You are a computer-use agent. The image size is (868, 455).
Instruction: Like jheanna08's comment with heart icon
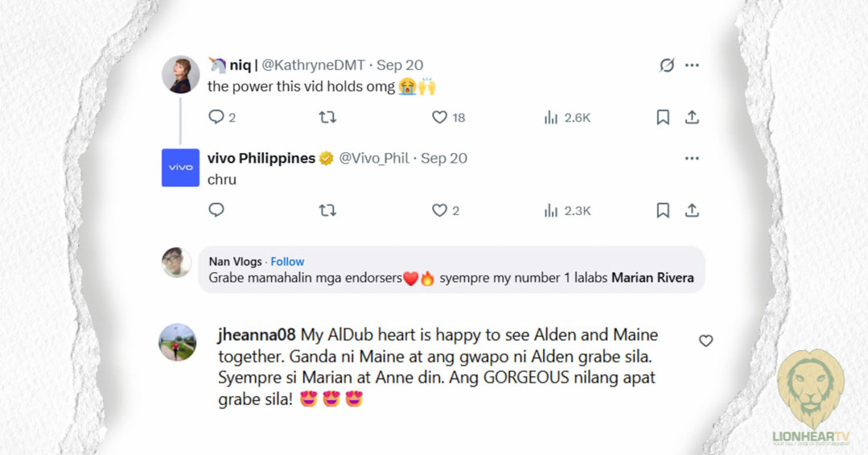706,341
